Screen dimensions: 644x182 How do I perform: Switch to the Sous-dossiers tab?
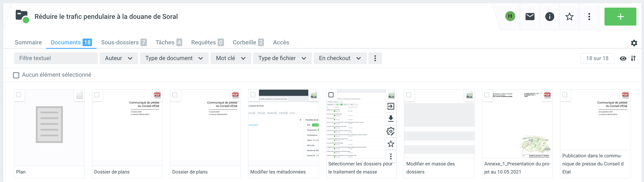pos(123,42)
